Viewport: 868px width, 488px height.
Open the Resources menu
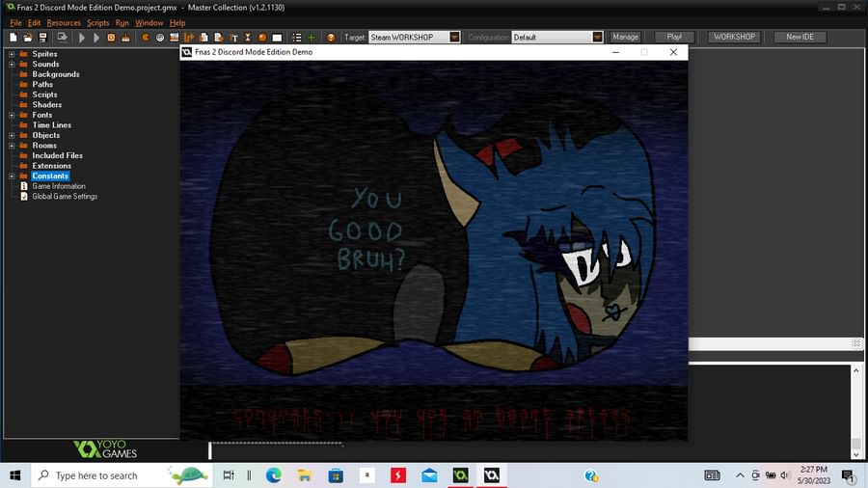(x=64, y=23)
